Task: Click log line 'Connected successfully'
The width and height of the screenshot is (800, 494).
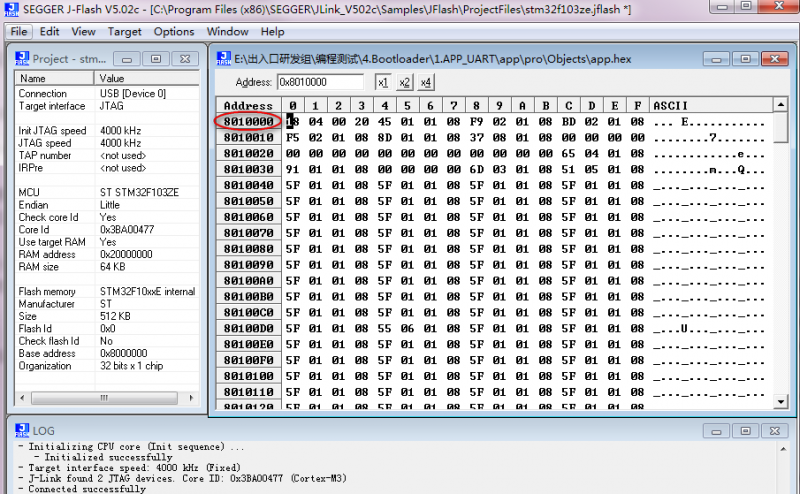Action: point(87,489)
